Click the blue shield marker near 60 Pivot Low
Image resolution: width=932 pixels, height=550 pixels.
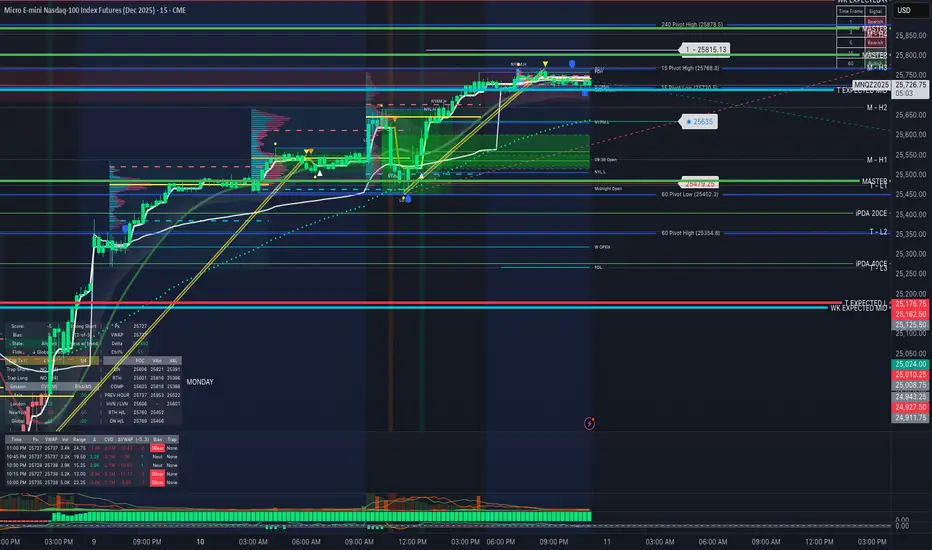coord(408,199)
